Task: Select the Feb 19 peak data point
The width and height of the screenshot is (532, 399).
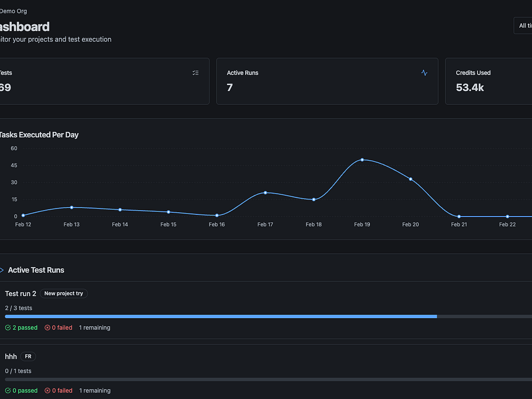Action: point(362,160)
